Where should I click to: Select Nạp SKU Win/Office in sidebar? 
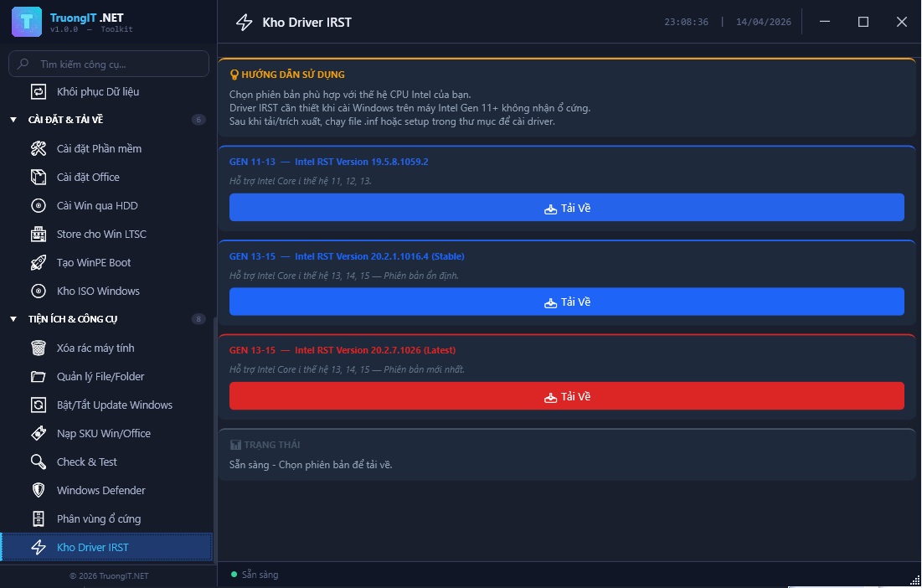103,433
